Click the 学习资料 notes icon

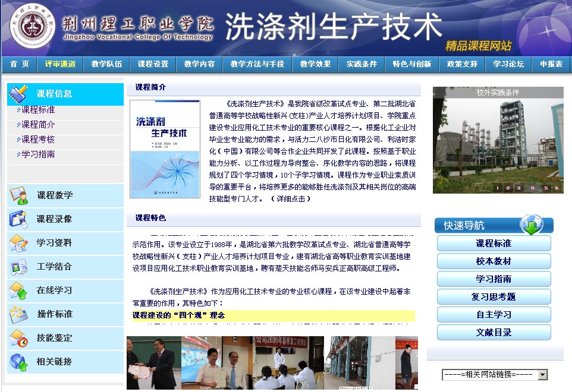click(18, 243)
